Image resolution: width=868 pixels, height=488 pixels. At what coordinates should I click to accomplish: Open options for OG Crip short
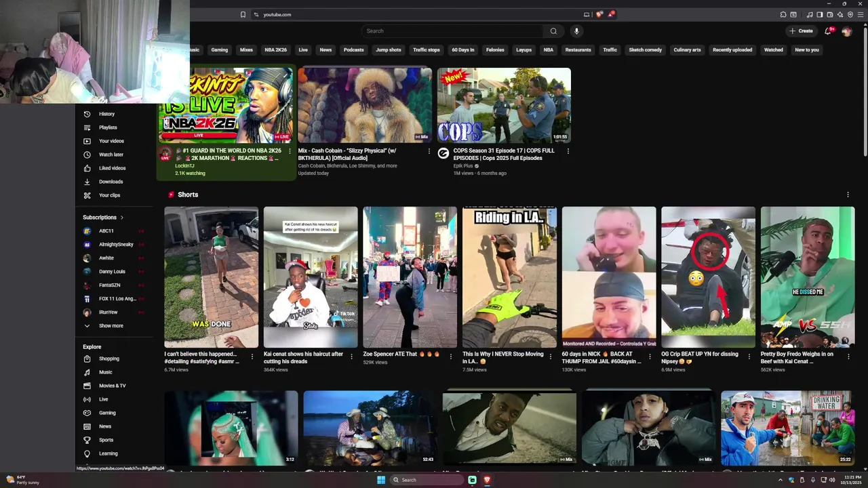click(749, 357)
